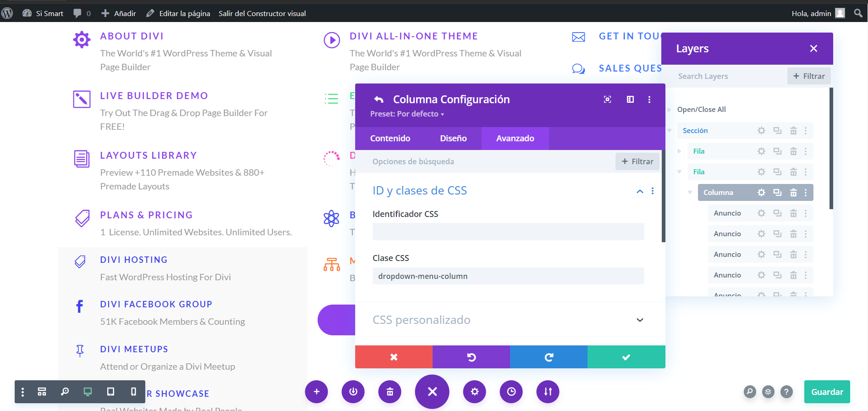Open modal more options menu

pos(649,100)
